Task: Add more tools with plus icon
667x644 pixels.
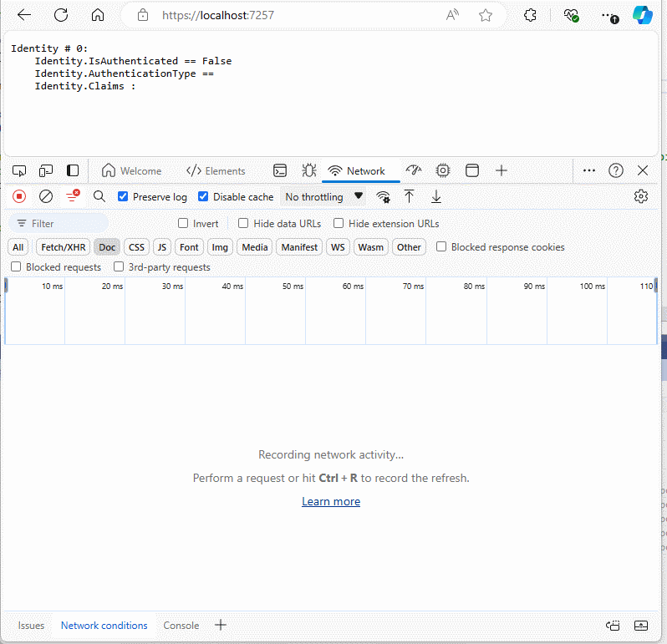Action: (x=502, y=171)
